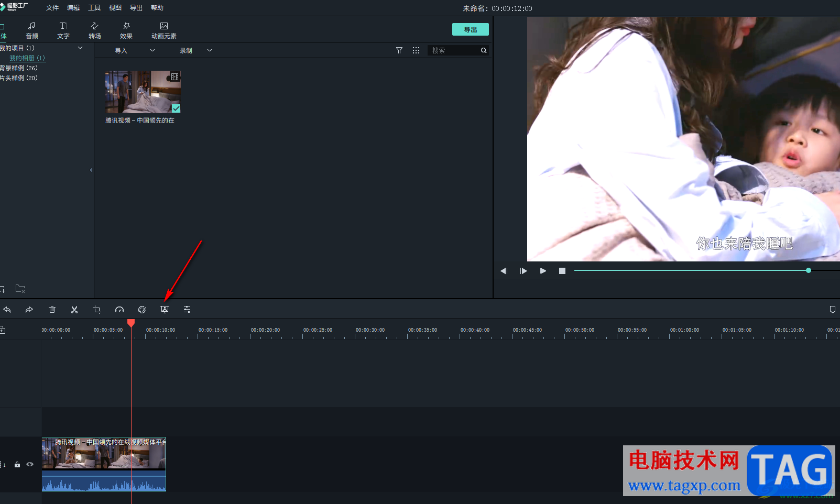This screenshot has height=504, width=840.
Task: Redo the last undone edit
Action: click(29, 310)
